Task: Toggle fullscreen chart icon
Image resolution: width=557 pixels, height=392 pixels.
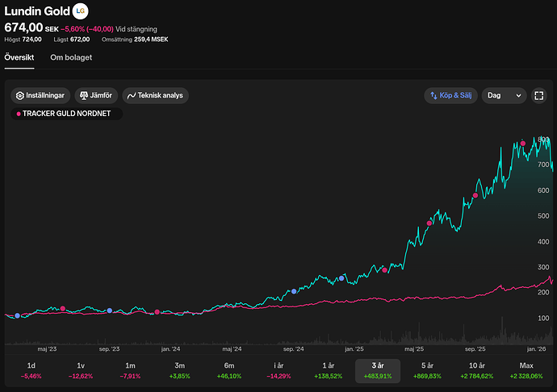Action: click(x=539, y=95)
